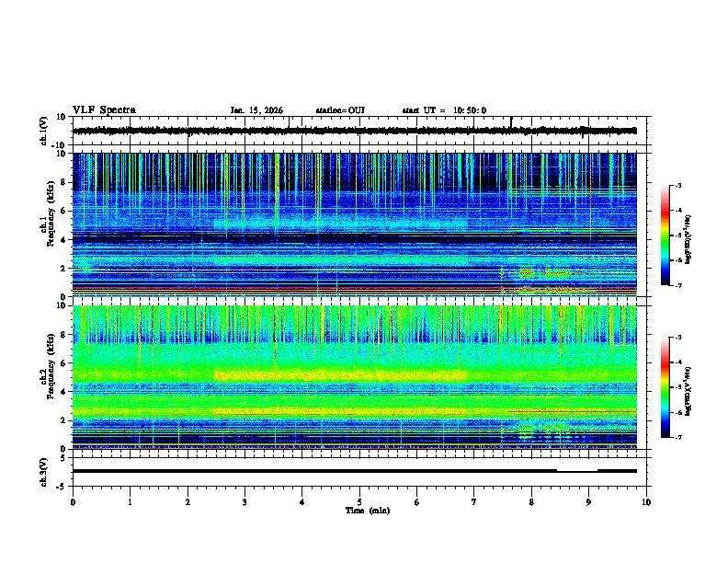Click the ch.1 spectrogram color scale bar
Screen dimensions: 728x563
665,236
